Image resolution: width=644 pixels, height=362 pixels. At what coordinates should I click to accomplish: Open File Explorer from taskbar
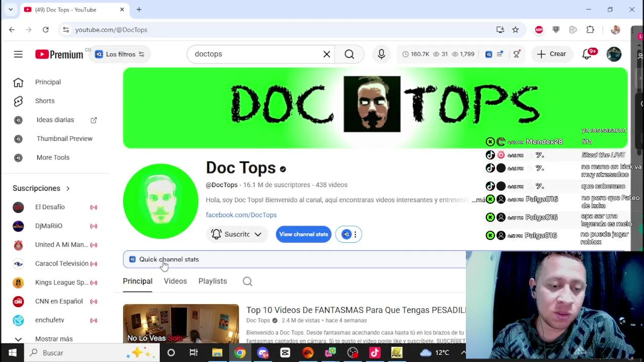pos(217,353)
